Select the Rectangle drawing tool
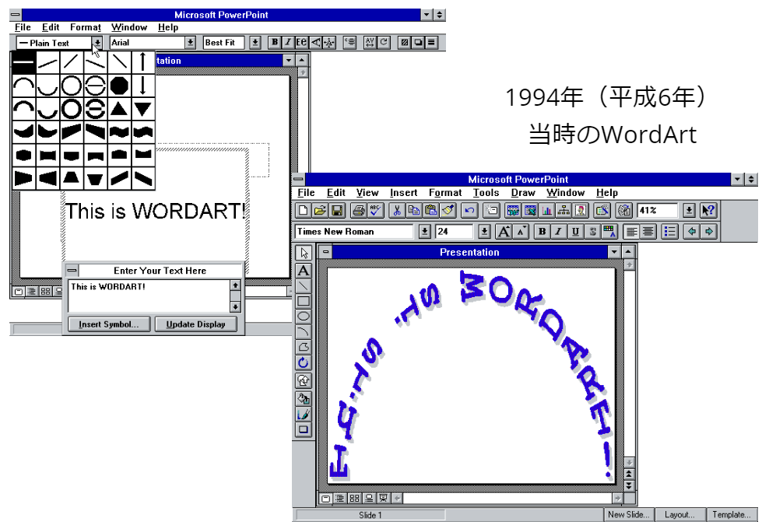This screenshot has height=532, width=769. click(304, 301)
